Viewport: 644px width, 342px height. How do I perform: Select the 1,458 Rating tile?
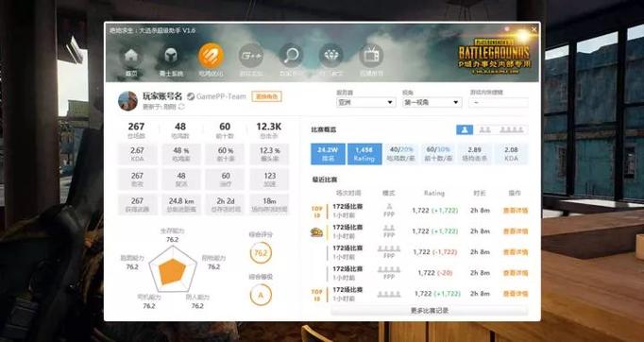pyautogui.click(x=364, y=154)
